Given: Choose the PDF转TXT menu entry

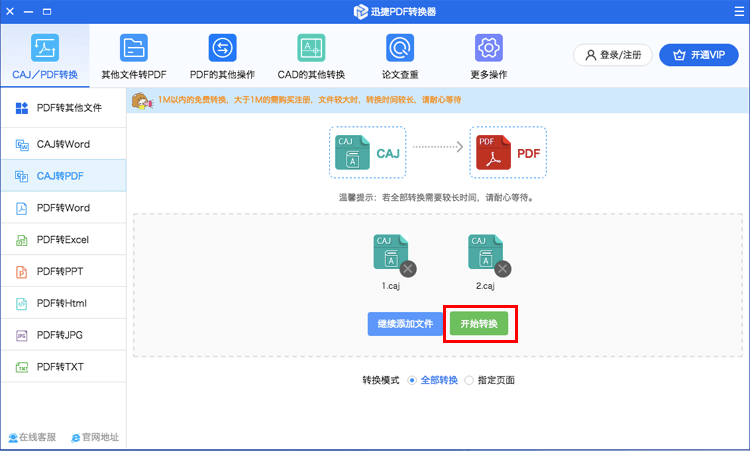Looking at the screenshot, I should point(64,367).
